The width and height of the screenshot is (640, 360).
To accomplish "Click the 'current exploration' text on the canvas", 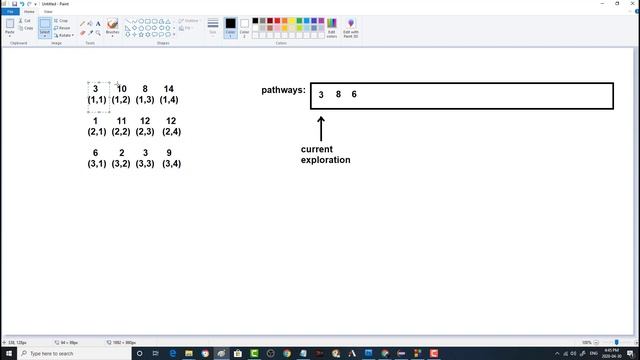I will [x=325, y=154].
